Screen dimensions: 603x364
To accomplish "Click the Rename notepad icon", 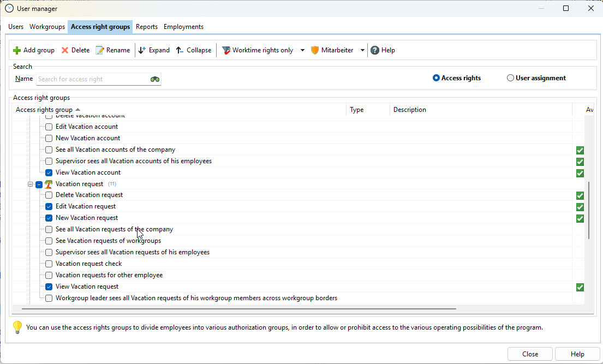I will pos(100,50).
